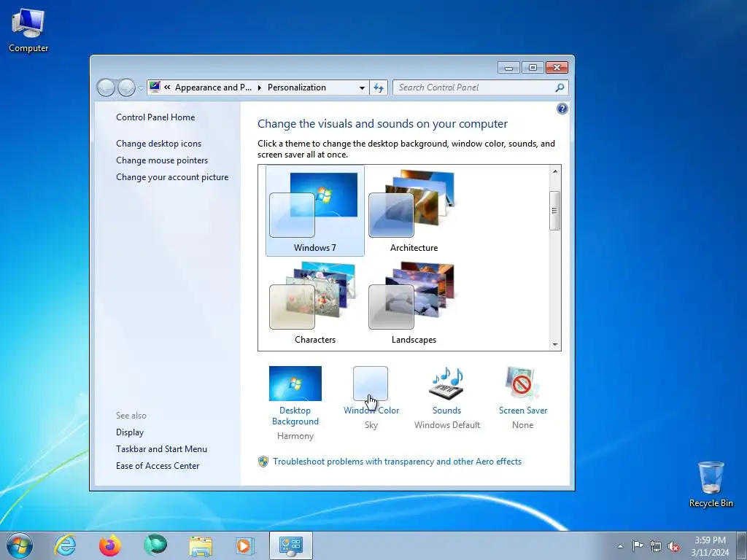Open Windows Media Player in taskbar
This screenshot has width=747, height=560.
[245, 545]
